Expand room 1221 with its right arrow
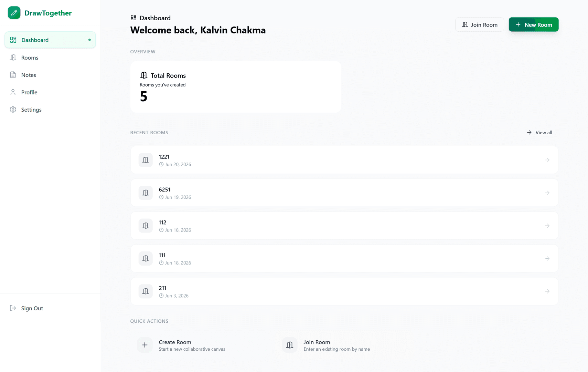The width and height of the screenshot is (588, 372). (x=547, y=160)
